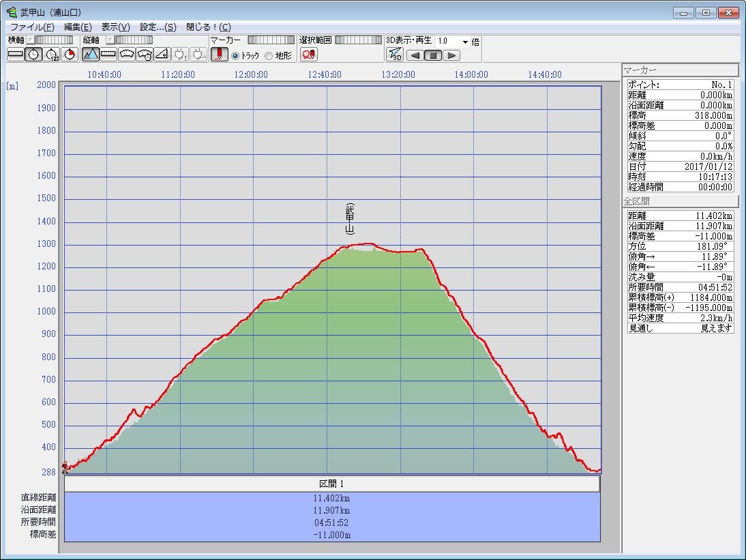Open the 表示(V) menu
The height and width of the screenshot is (560, 746).
click(x=115, y=27)
